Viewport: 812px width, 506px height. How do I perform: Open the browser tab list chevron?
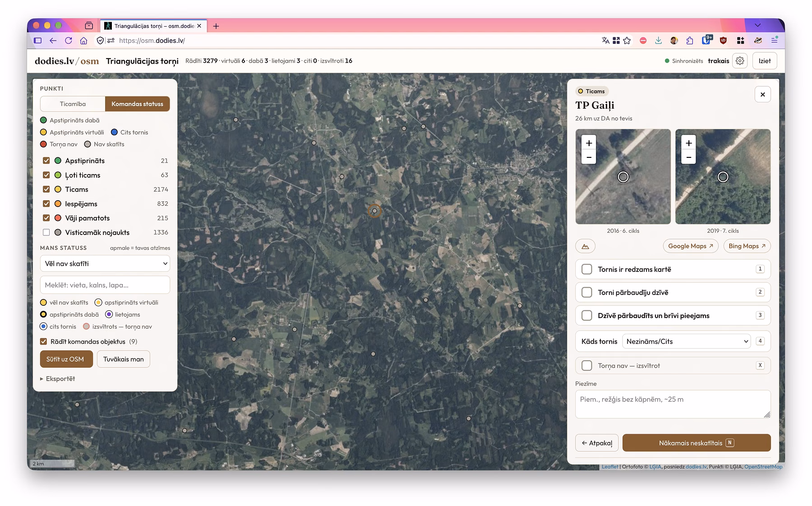(x=757, y=25)
